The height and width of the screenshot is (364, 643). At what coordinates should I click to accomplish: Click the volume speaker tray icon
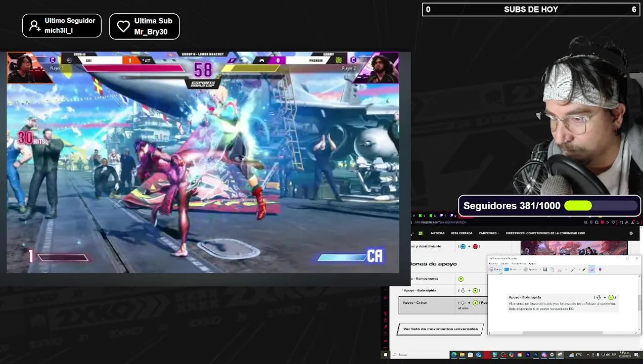click(608, 355)
